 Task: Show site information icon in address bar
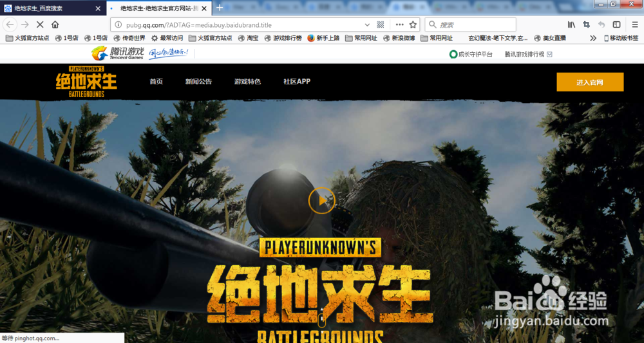point(118,24)
